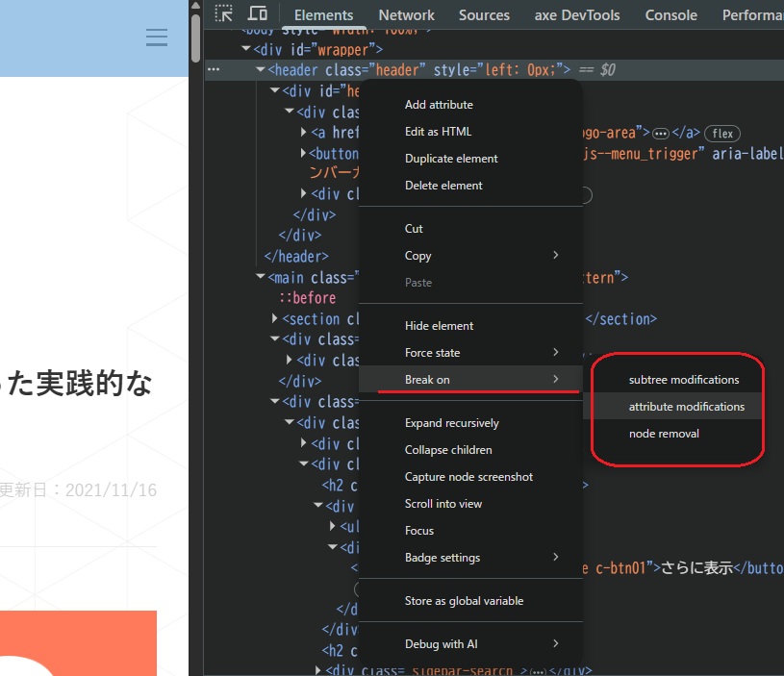784x676 pixels.
Task: Open the hamburger menu on the webpage
Action: click(x=157, y=38)
